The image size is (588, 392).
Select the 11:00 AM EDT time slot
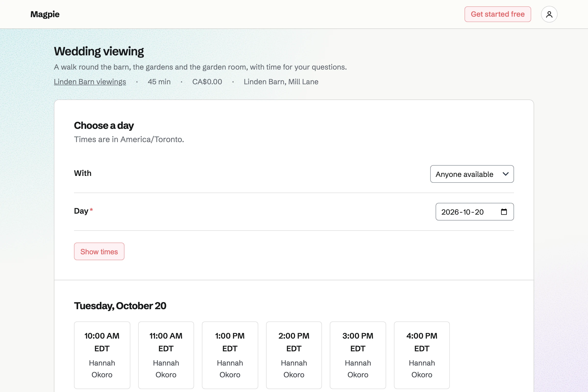pos(166,355)
